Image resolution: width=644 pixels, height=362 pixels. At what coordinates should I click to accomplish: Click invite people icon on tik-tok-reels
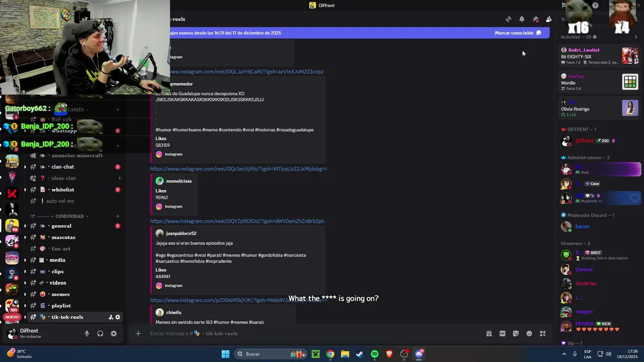coord(111,317)
